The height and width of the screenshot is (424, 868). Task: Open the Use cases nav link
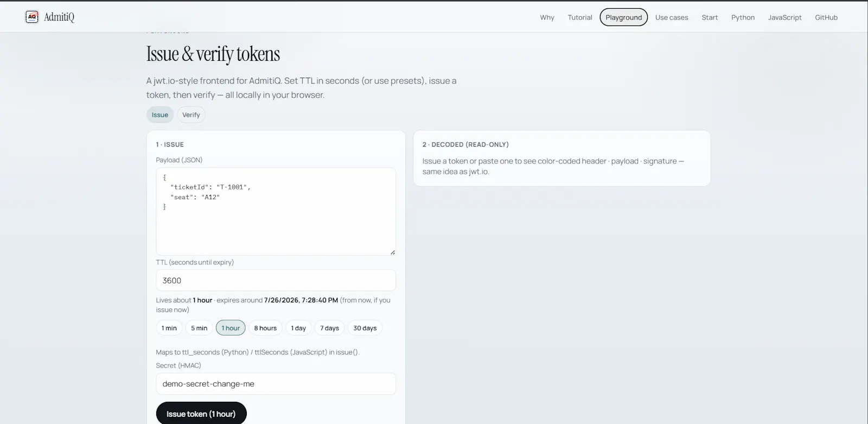pyautogui.click(x=672, y=17)
